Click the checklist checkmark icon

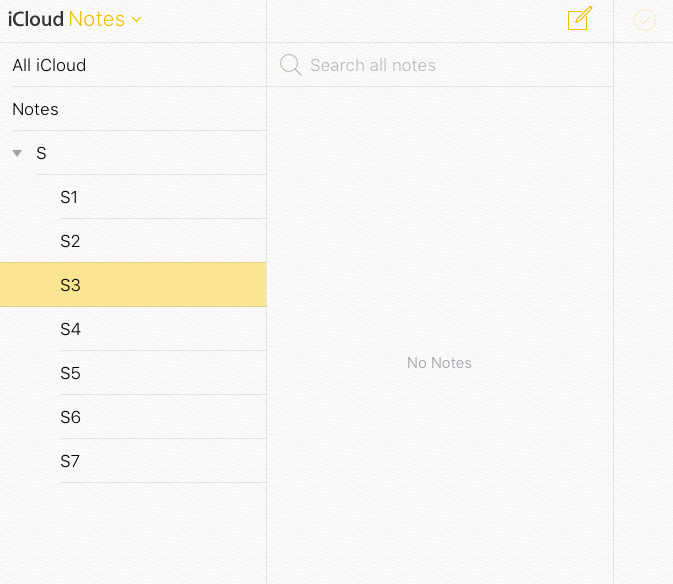[645, 20]
